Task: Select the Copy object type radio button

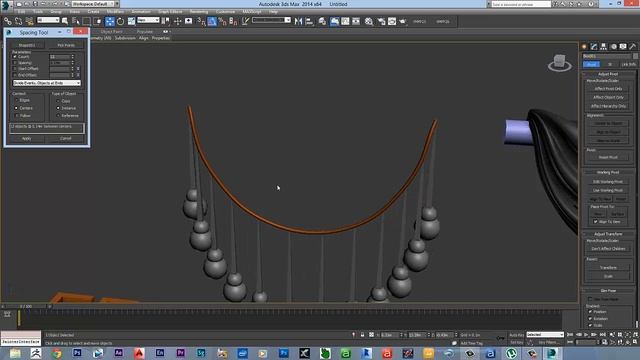Action: [58, 101]
